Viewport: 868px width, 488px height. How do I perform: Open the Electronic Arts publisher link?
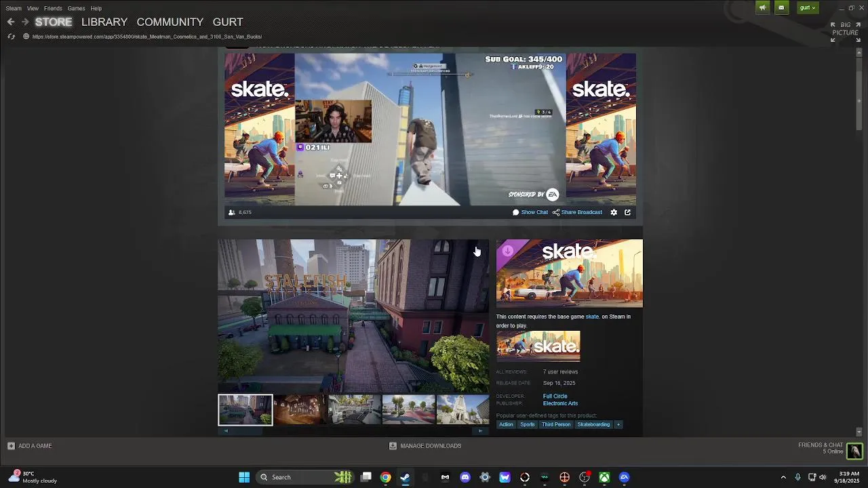pyautogui.click(x=560, y=404)
